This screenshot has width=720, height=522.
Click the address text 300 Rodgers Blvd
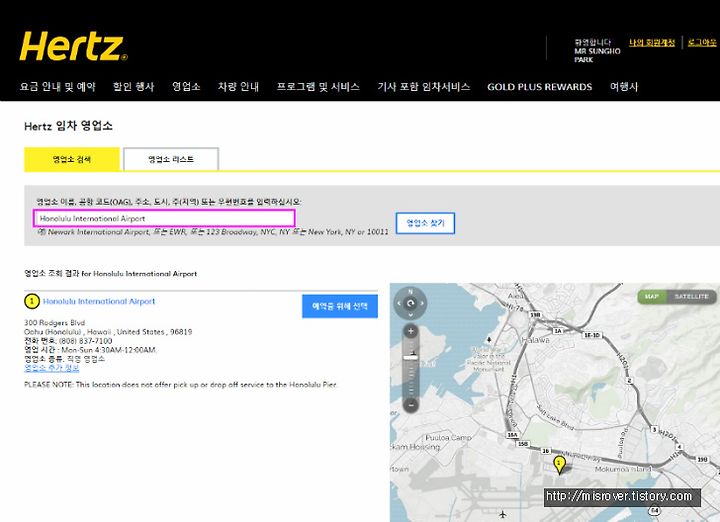[55, 323]
